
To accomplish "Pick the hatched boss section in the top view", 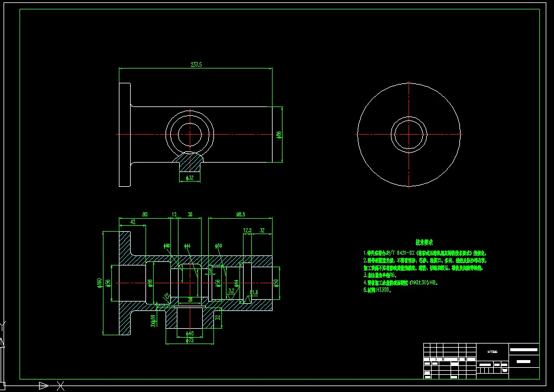I will click(189, 162).
